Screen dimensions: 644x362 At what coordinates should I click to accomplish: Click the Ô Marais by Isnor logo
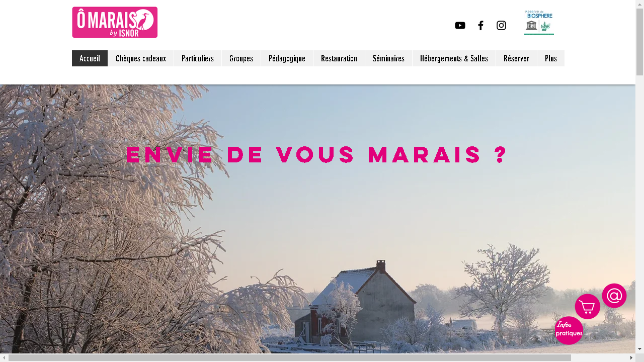115,22
